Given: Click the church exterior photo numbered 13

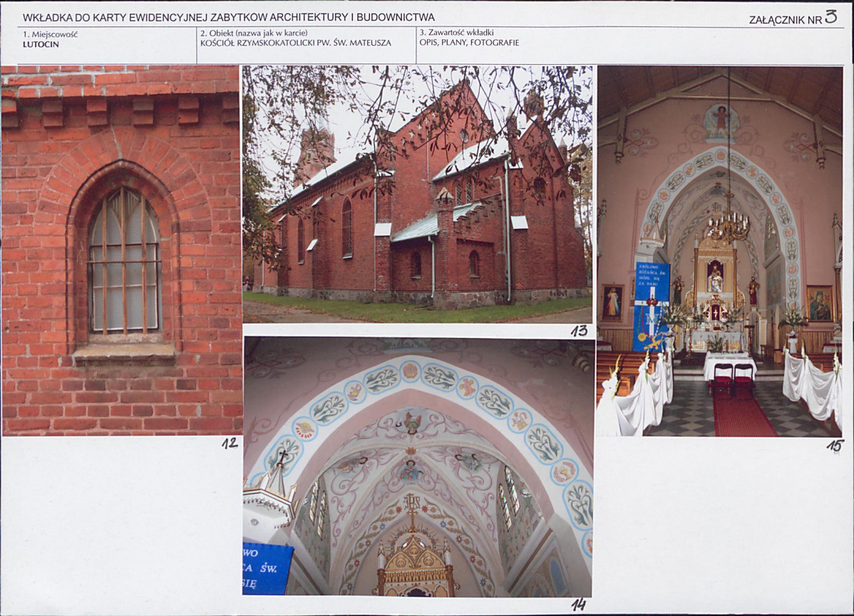Looking at the screenshot, I should click(417, 195).
